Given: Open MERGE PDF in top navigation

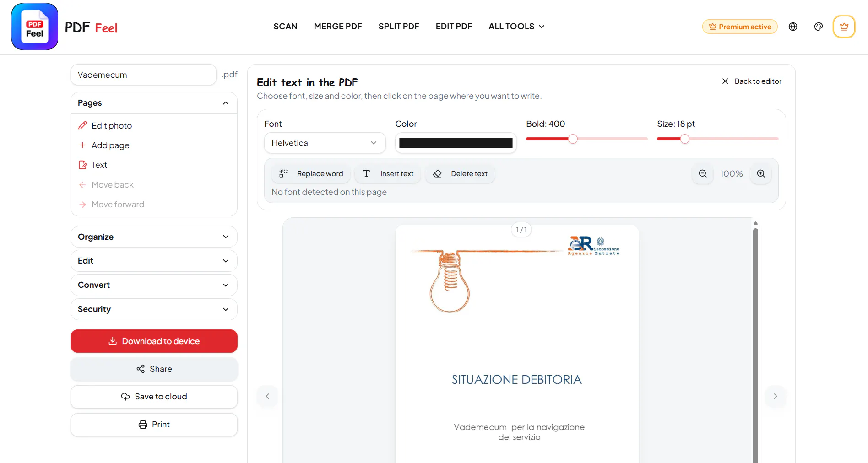Looking at the screenshot, I should 338,27.
